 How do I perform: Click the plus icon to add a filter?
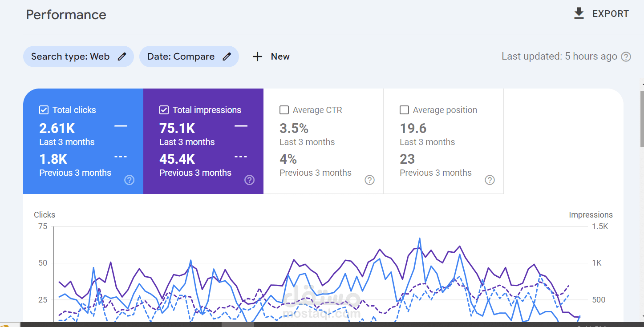(x=257, y=57)
